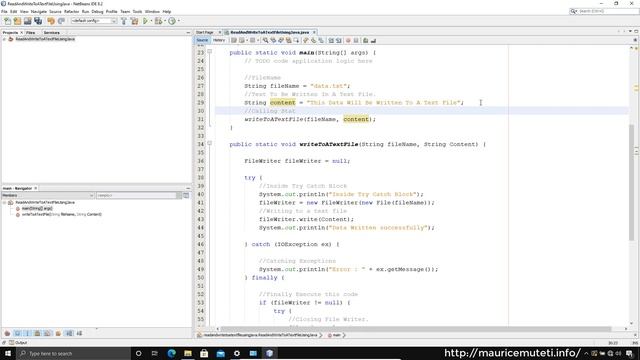
Task: Build Project with the hammer icon
Action: 124,21
